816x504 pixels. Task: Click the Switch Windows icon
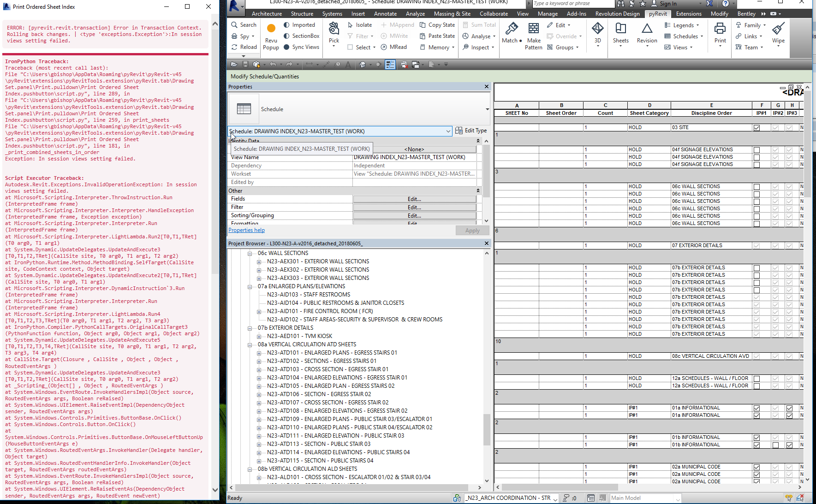pos(416,65)
